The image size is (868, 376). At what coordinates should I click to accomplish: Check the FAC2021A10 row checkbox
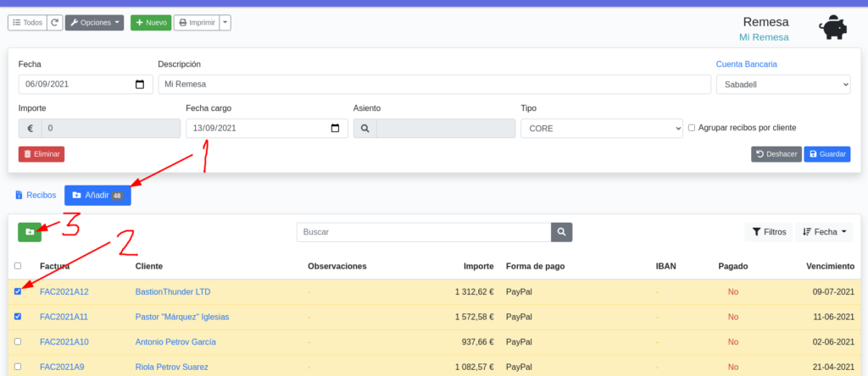tap(18, 341)
